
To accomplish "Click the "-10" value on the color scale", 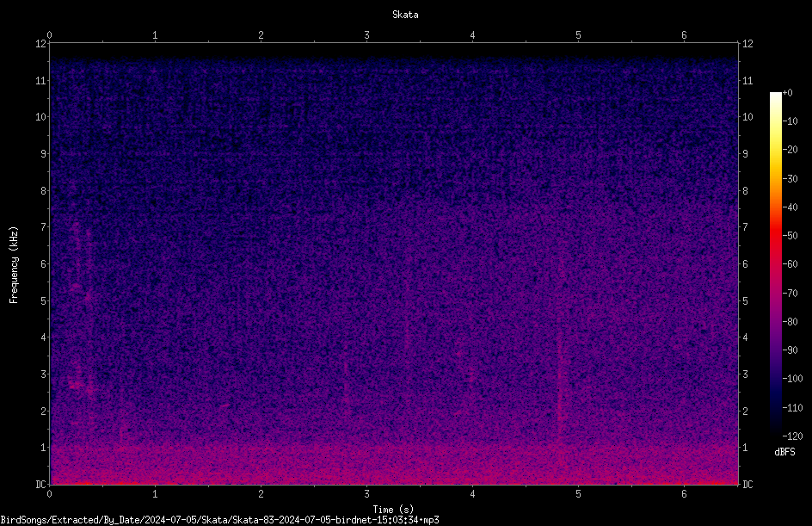I will click(790, 121).
